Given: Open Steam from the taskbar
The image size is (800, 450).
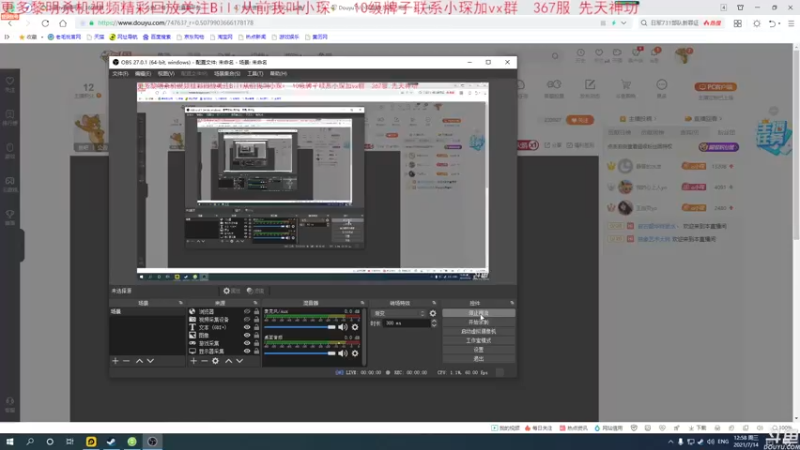Looking at the screenshot, I should (111, 441).
